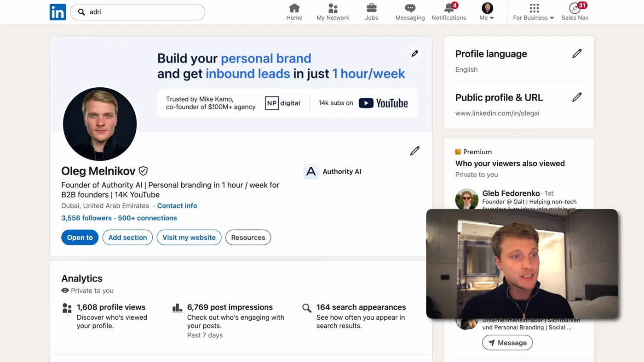Click the Jobs briefcase icon
The image size is (644, 362).
[372, 8]
